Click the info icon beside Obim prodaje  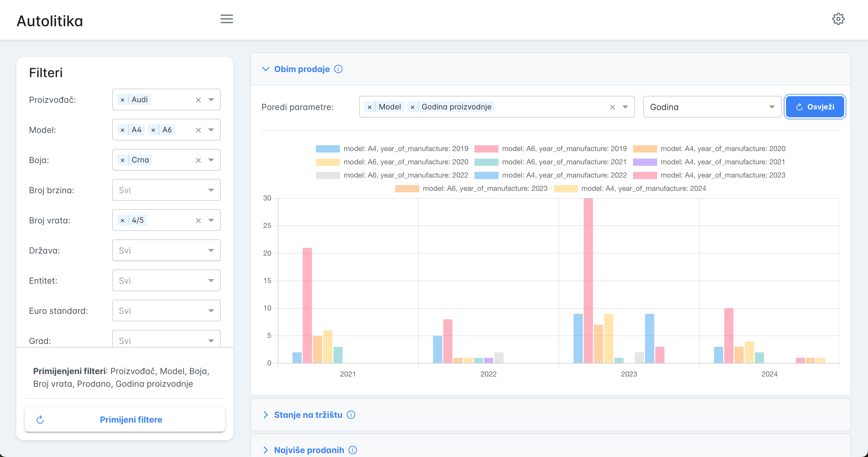click(338, 69)
